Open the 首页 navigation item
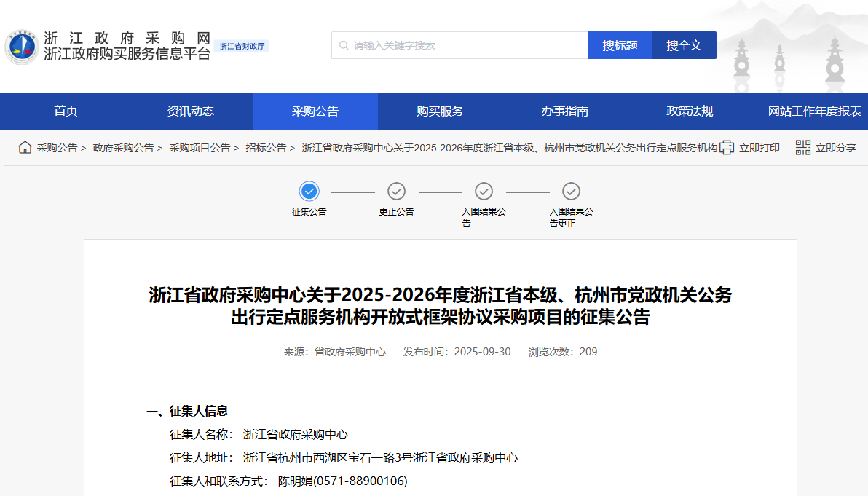Screen dimensions: 868x496 pyautogui.click(x=63, y=111)
